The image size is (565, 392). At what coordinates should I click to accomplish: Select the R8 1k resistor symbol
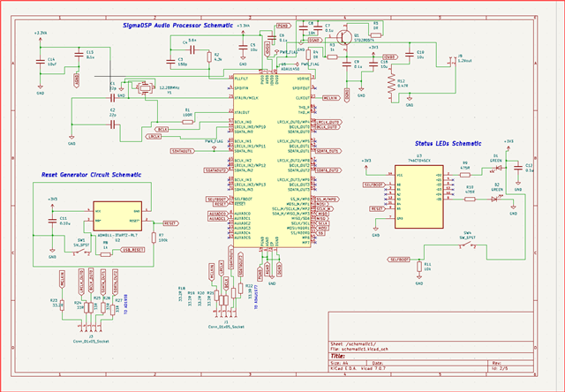point(105,254)
